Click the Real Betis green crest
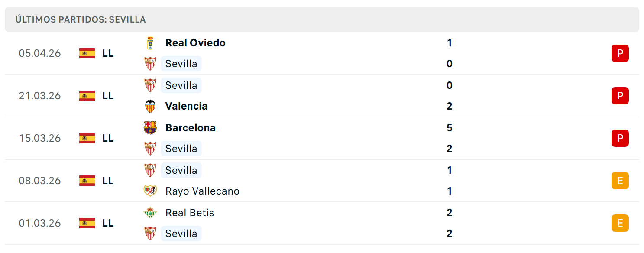 click(x=150, y=213)
